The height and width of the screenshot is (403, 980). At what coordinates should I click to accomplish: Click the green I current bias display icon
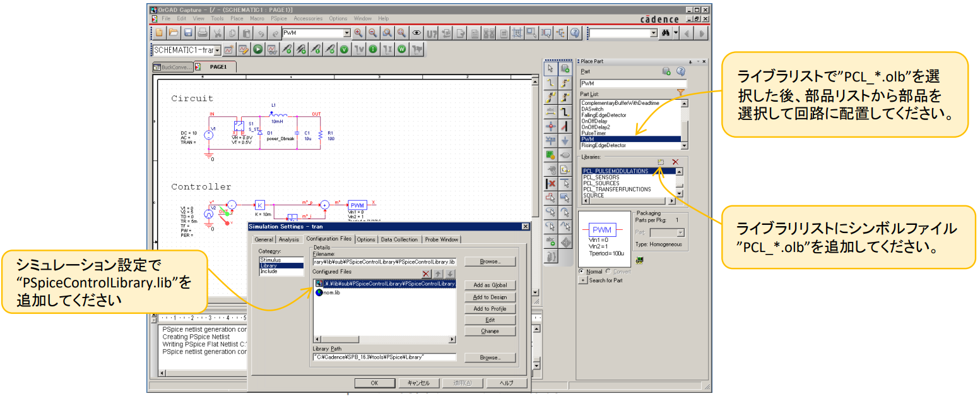(373, 49)
